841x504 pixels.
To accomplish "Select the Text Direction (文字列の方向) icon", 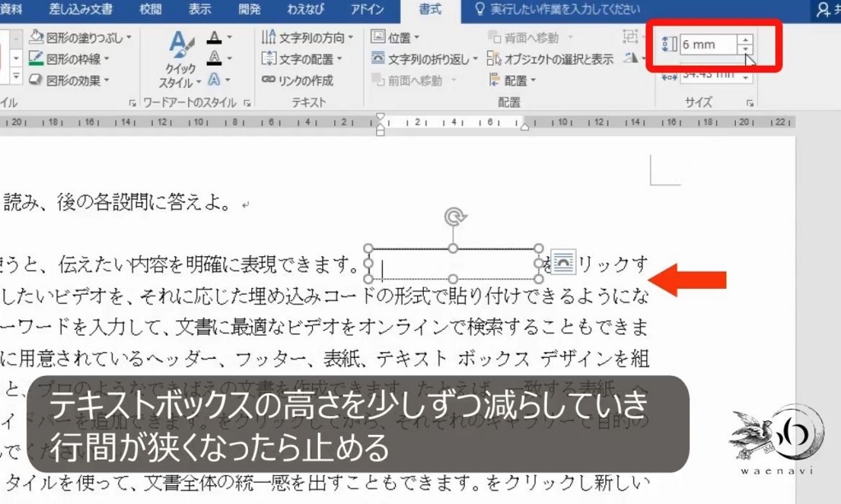I will coord(269,35).
